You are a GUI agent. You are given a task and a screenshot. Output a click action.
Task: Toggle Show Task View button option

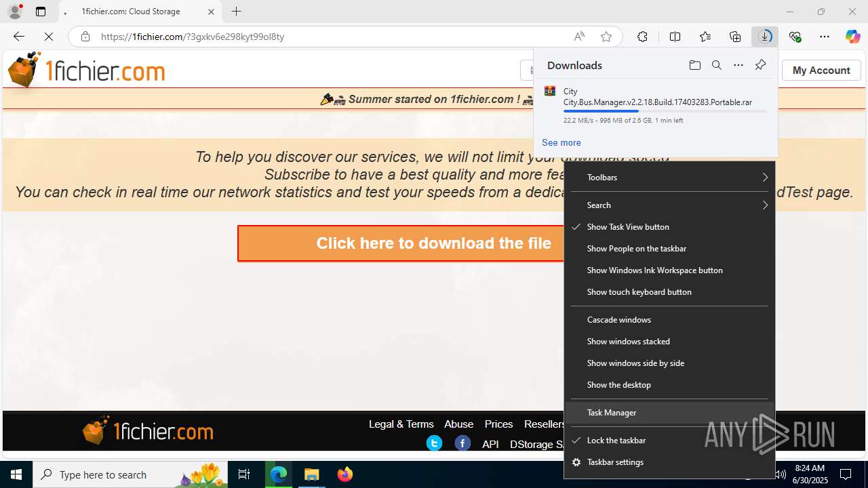click(669, 227)
